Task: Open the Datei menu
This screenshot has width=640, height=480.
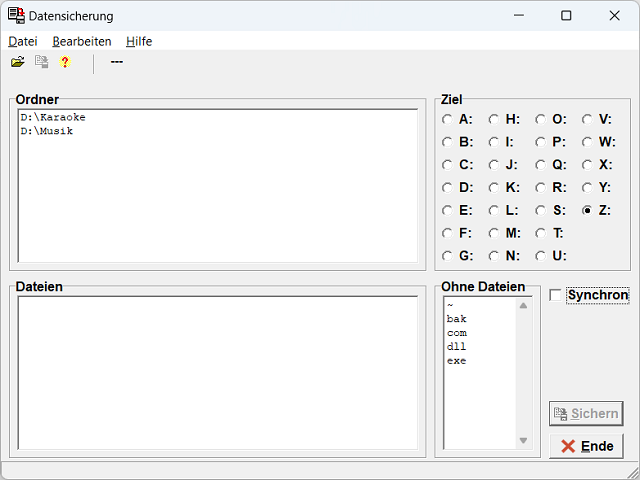Action: point(22,41)
